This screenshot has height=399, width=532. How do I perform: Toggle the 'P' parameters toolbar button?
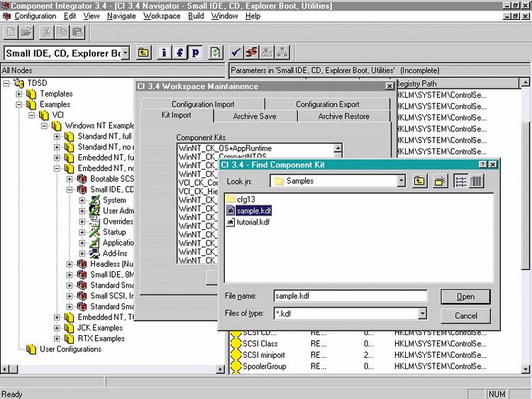(x=194, y=53)
